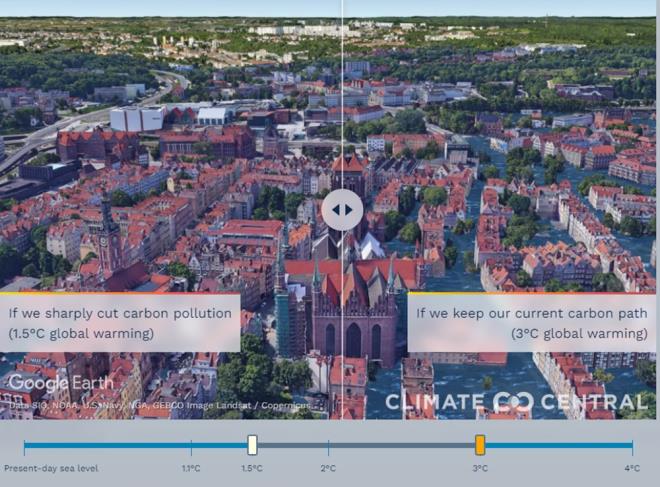
Task: Click the Present-day sea level label
Action: 51,468
